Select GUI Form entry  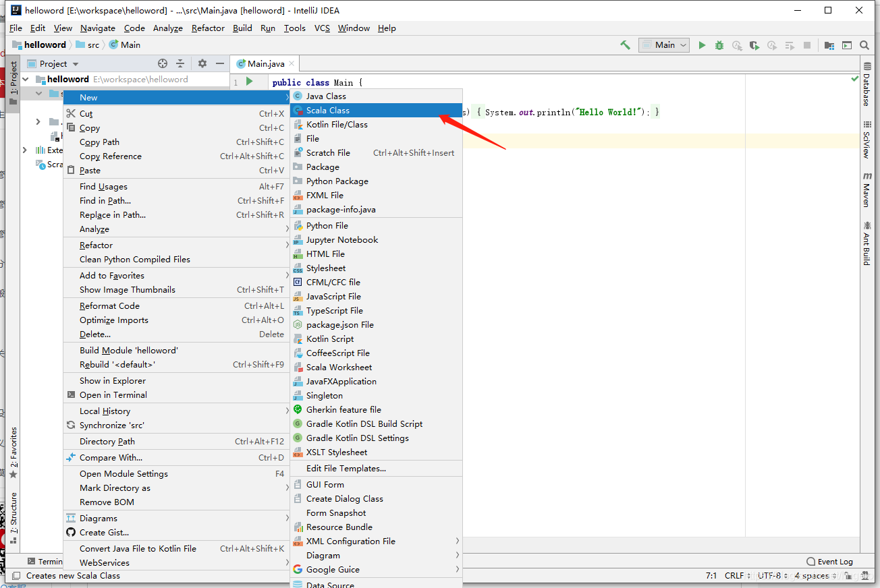[376, 485]
